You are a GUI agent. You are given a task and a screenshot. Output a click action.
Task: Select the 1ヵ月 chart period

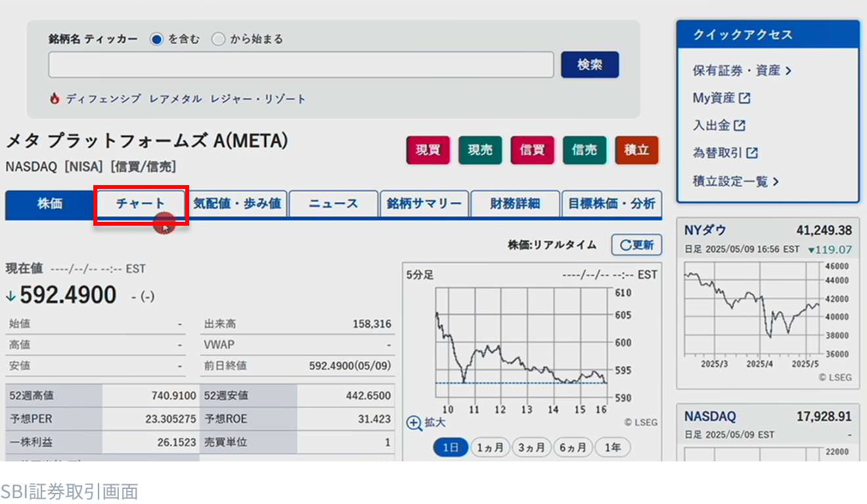[490, 448]
